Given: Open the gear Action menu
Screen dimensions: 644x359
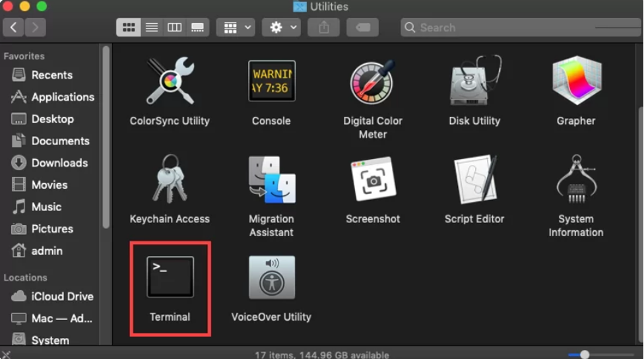Looking at the screenshot, I should [x=281, y=28].
